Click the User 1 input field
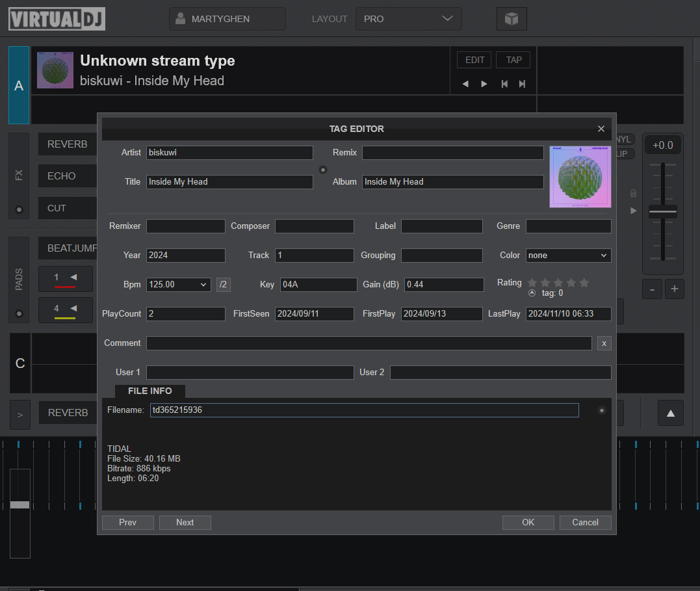 pyautogui.click(x=250, y=373)
